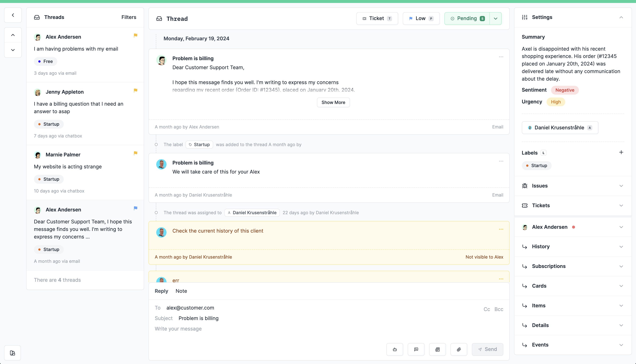Toggle the Ticket type button
Viewport: 636px width, 364px height.
pyautogui.click(x=377, y=19)
